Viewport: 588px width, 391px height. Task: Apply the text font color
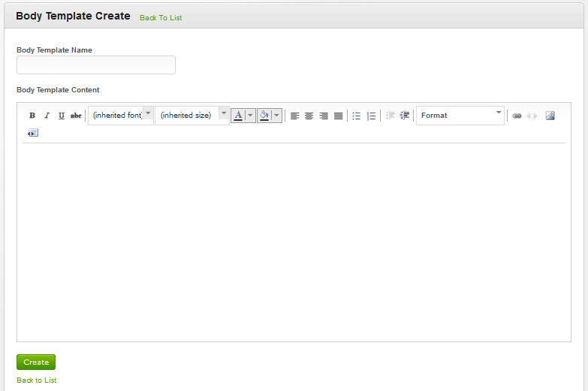(238, 116)
